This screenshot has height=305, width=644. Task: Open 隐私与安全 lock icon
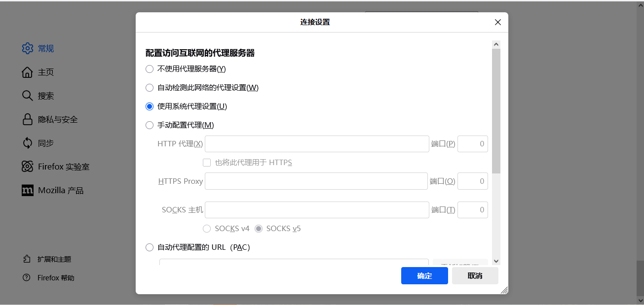[28, 119]
